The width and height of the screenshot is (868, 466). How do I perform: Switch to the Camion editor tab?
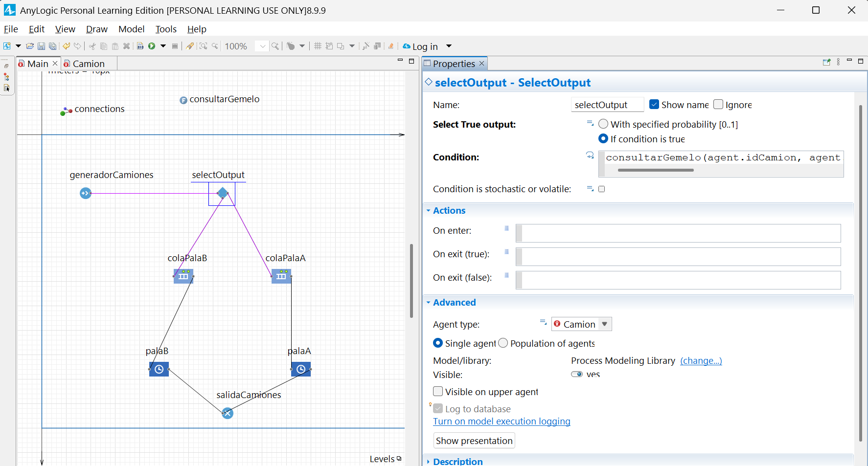coord(88,64)
